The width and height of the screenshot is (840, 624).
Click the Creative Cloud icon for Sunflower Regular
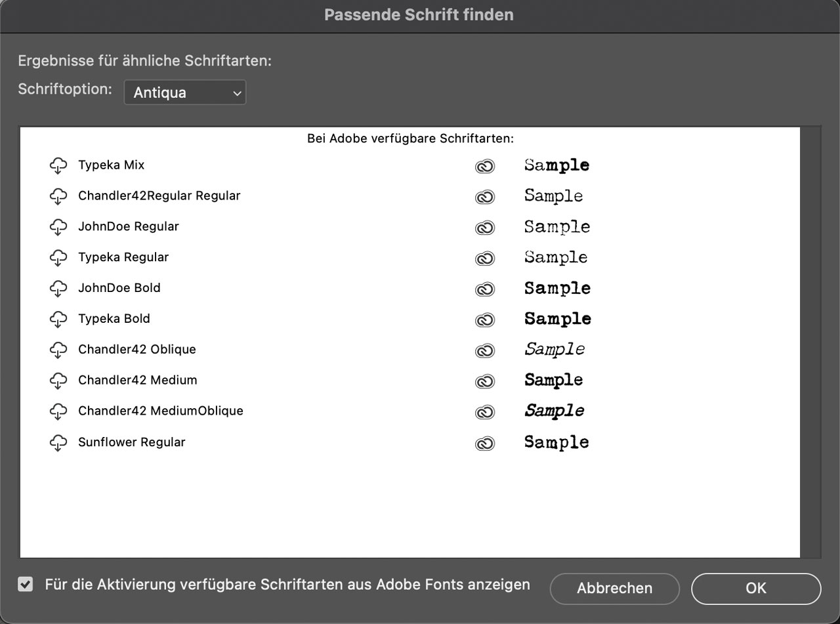click(485, 444)
